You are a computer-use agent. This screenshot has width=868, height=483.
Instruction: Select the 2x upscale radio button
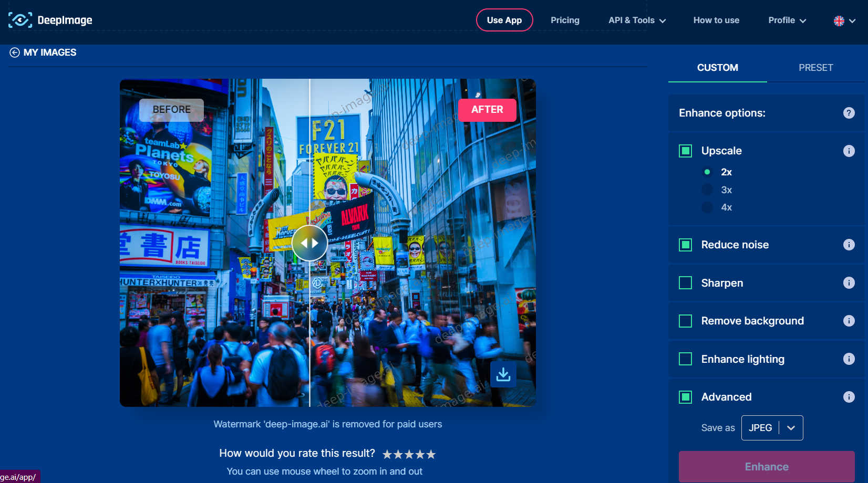(x=707, y=172)
